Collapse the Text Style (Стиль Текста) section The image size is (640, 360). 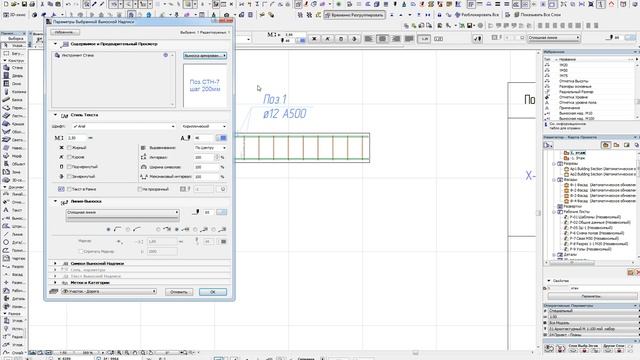coord(56,115)
